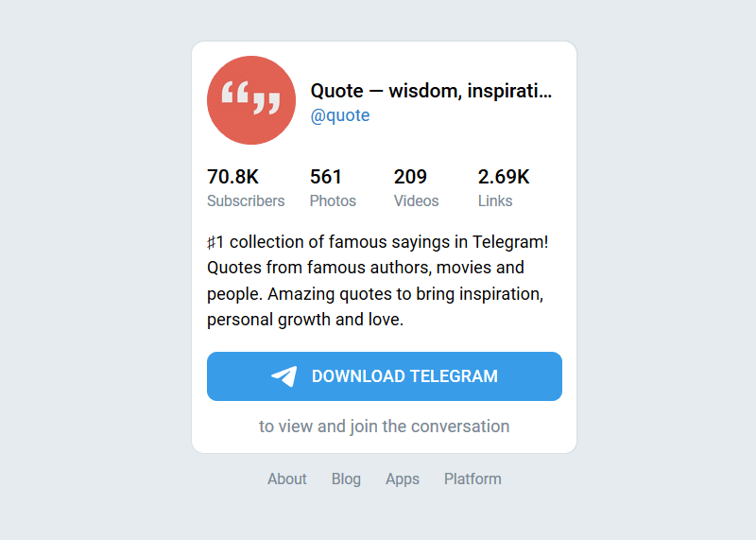Viewport: 756px width, 540px height.
Task: Visit the Platform footer link
Action: click(472, 479)
